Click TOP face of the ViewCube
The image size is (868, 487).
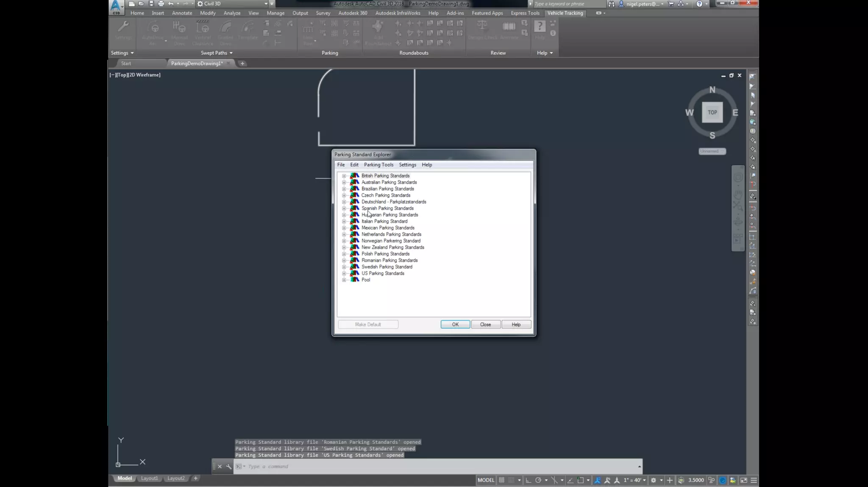pos(712,113)
